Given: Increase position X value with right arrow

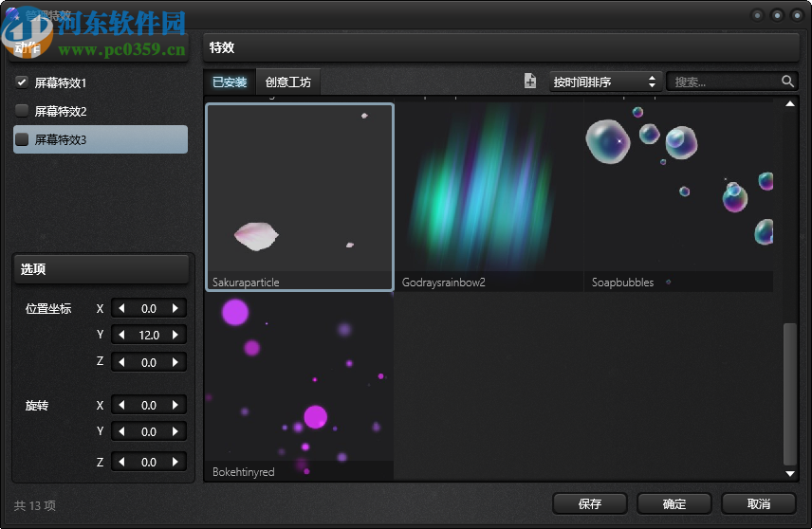Looking at the screenshot, I should click(x=175, y=308).
